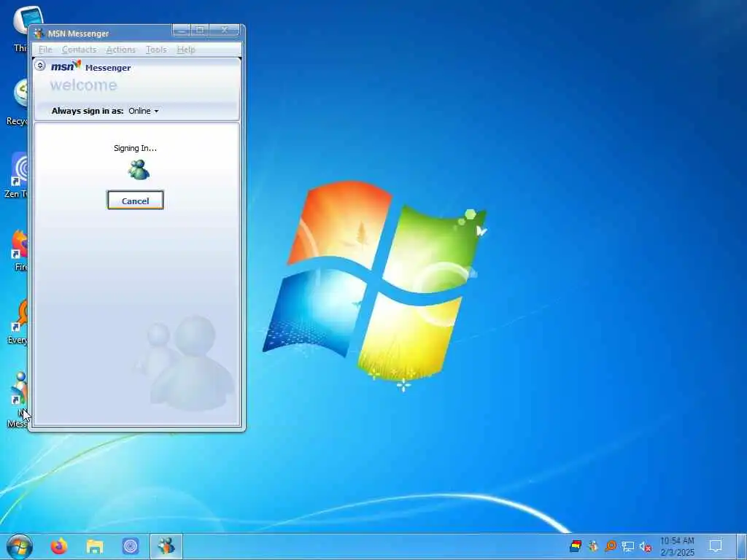Launch Firefox from the taskbar
The image size is (747, 560).
59,546
